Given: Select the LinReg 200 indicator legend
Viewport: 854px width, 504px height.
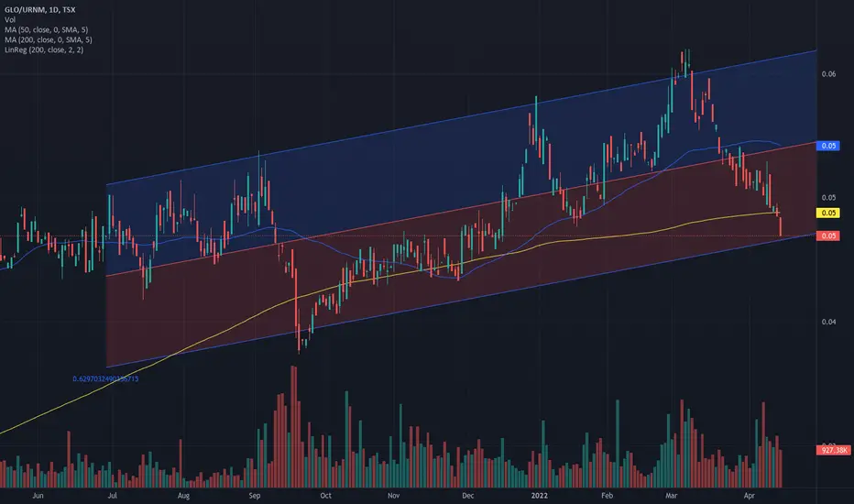Looking at the screenshot, I should [x=44, y=49].
